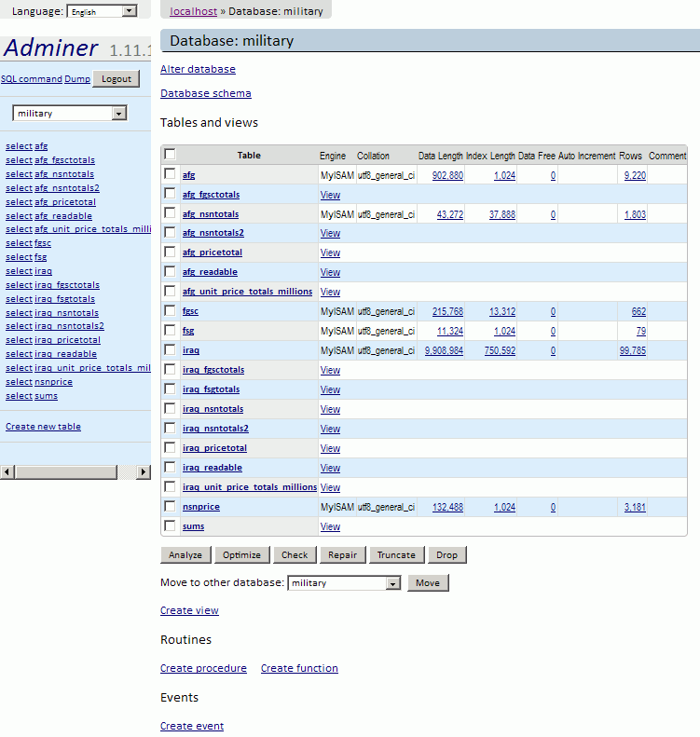
Task: Check the sums view checkbox
Action: tap(170, 525)
